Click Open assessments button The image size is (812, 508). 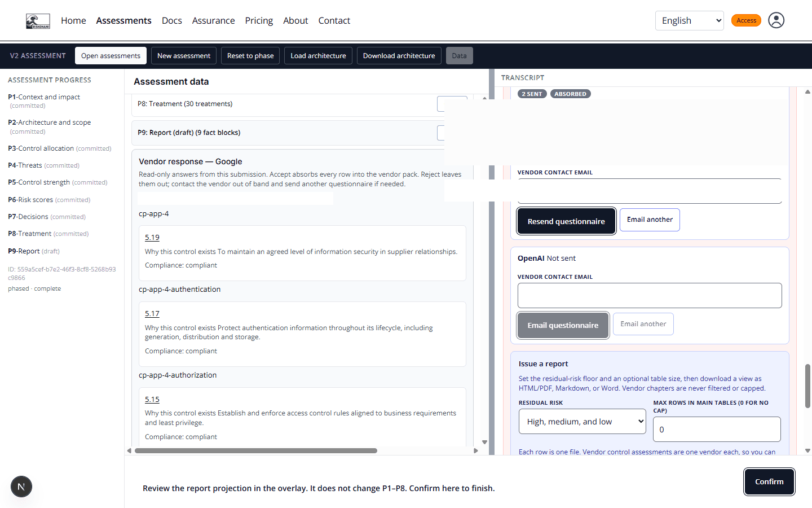[111, 56]
